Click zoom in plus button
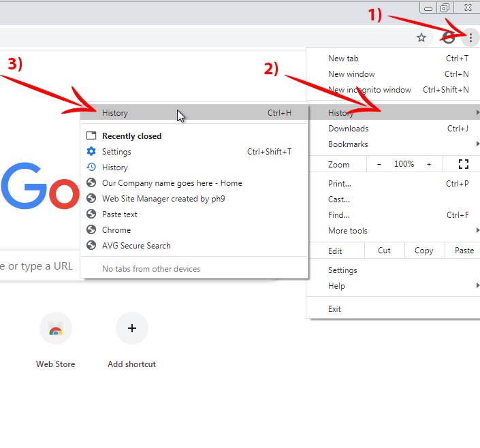The height and width of the screenshot is (448, 480). [429, 164]
